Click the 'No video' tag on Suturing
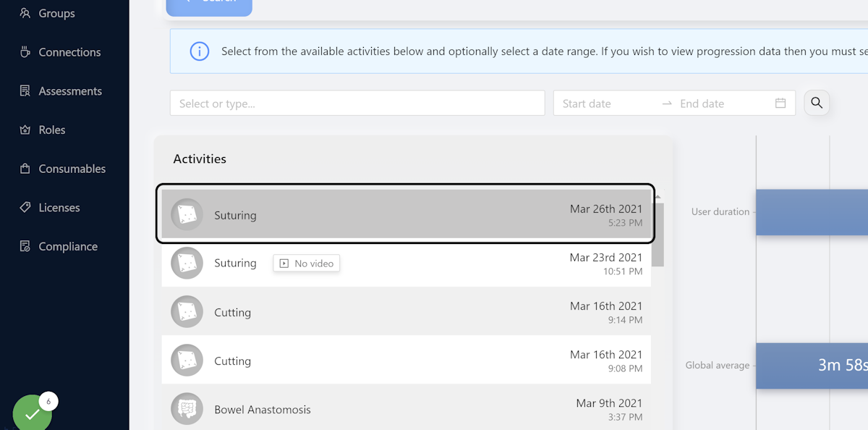This screenshot has height=430, width=868. (x=307, y=264)
